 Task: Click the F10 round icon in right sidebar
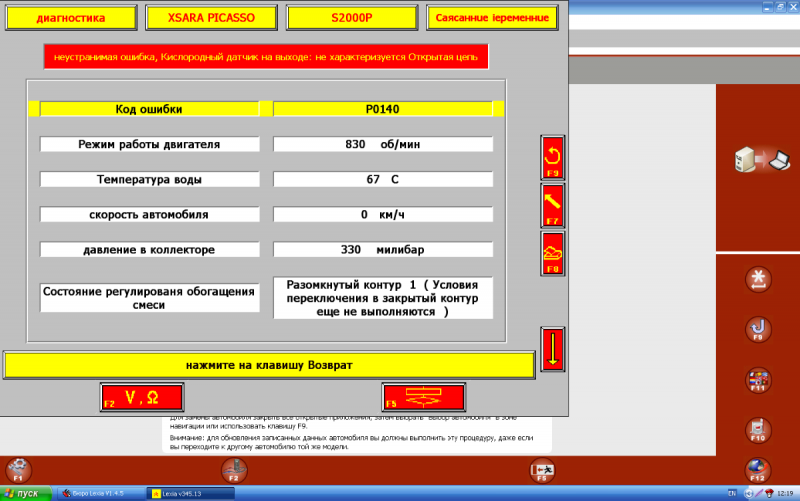pyautogui.click(x=758, y=431)
